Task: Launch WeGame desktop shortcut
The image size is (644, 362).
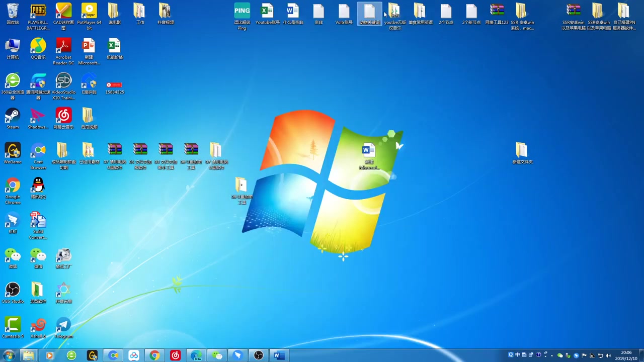Action: click(x=13, y=154)
